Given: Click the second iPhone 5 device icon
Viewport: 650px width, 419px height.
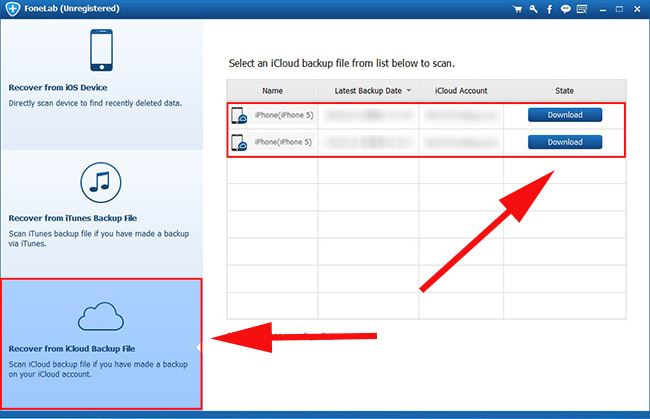Looking at the screenshot, I should pyautogui.click(x=239, y=142).
